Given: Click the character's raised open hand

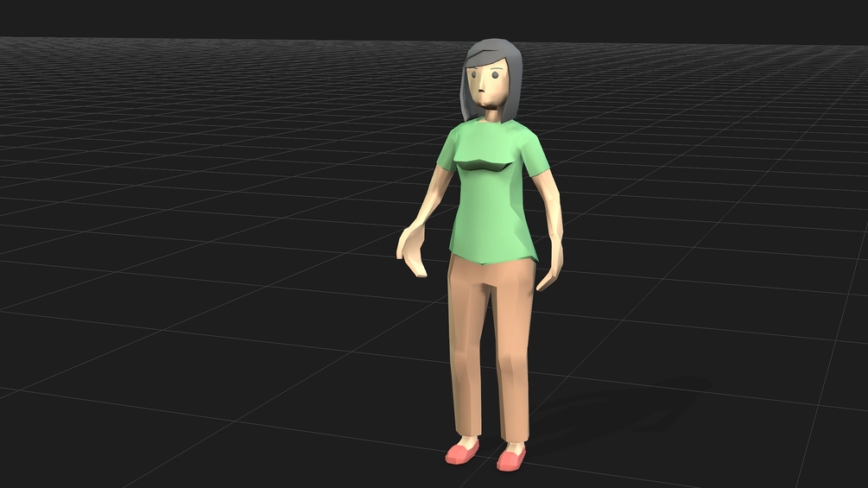Looking at the screenshot, I should [413, 250].
